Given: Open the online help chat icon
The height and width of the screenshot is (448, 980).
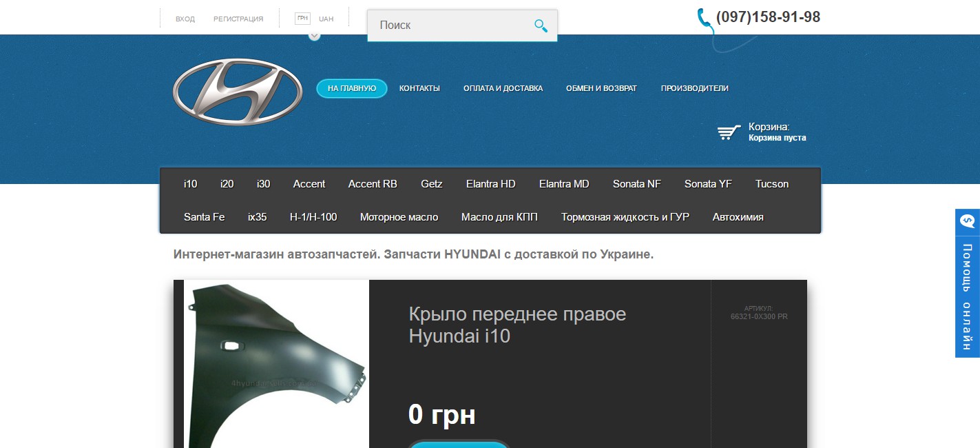Looking at the screenshot, I should coord(967,221).
